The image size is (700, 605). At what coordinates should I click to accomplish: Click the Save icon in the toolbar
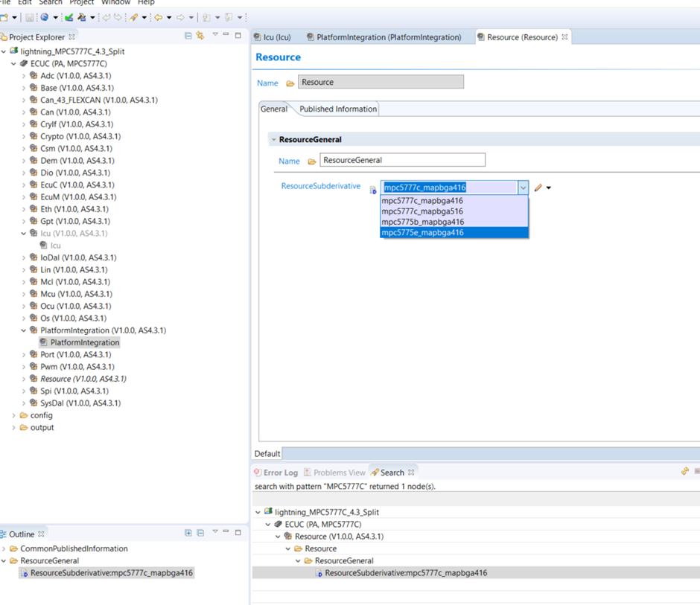tap(30, 17)
